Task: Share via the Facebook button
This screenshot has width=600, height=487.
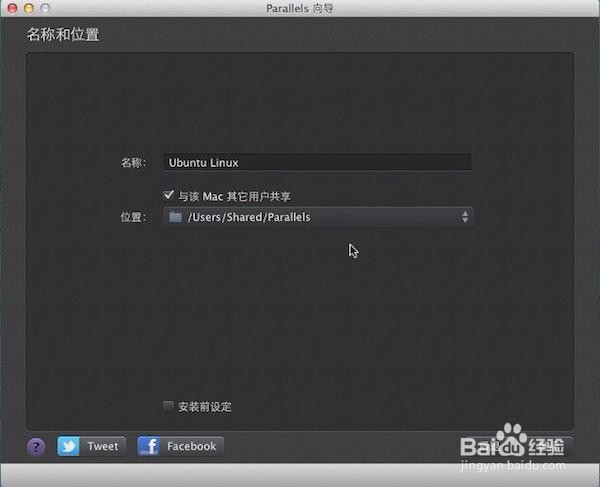Action: (x=180, y=446)
